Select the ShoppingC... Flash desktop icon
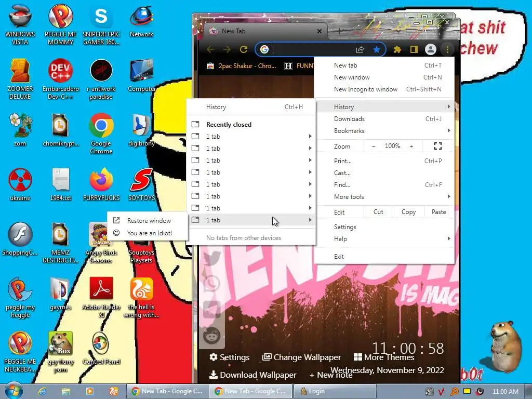 [20, 239]
